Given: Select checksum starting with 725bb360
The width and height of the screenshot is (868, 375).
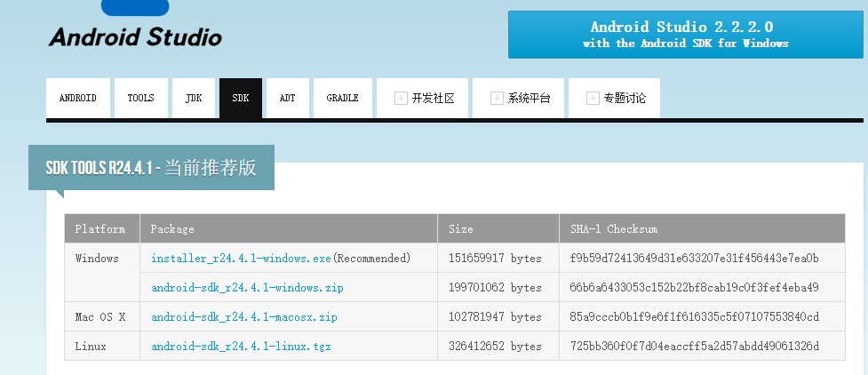Looking at the screenshot, I should [x=695, y=347].
